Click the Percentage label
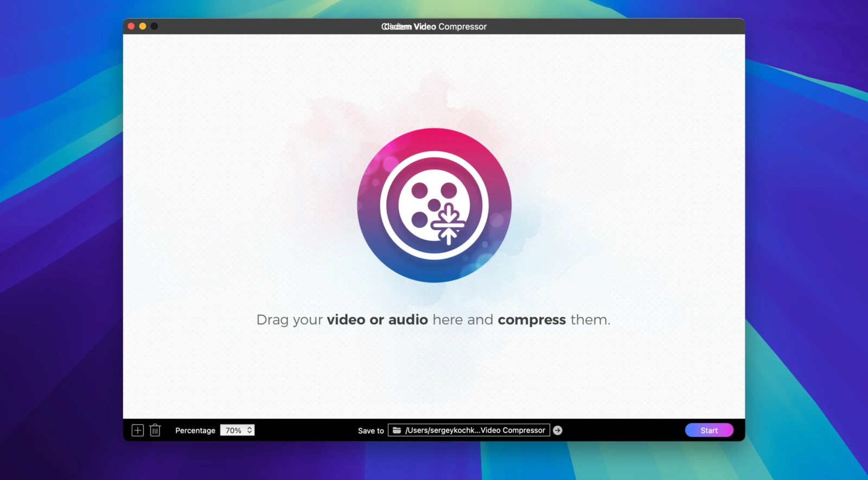The width and height of the screenshot is (868, 480). point(195,431)
